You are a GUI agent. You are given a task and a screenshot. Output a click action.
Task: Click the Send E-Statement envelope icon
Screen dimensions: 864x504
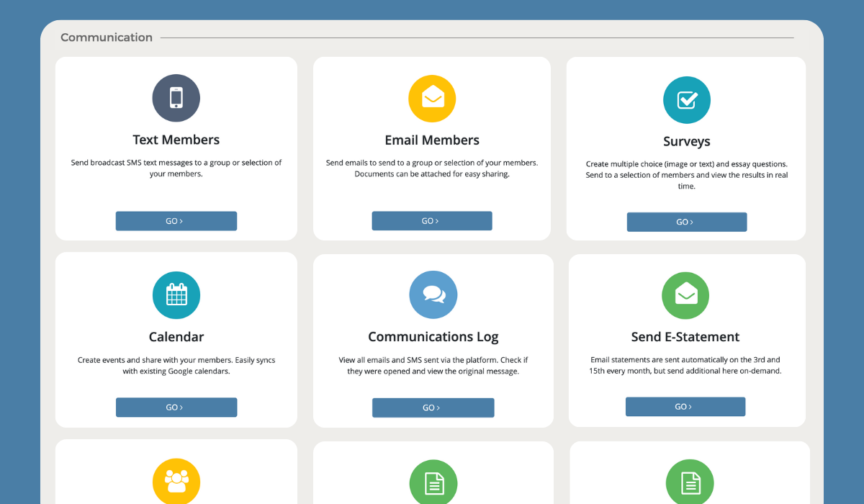click(x=685, y=295)
